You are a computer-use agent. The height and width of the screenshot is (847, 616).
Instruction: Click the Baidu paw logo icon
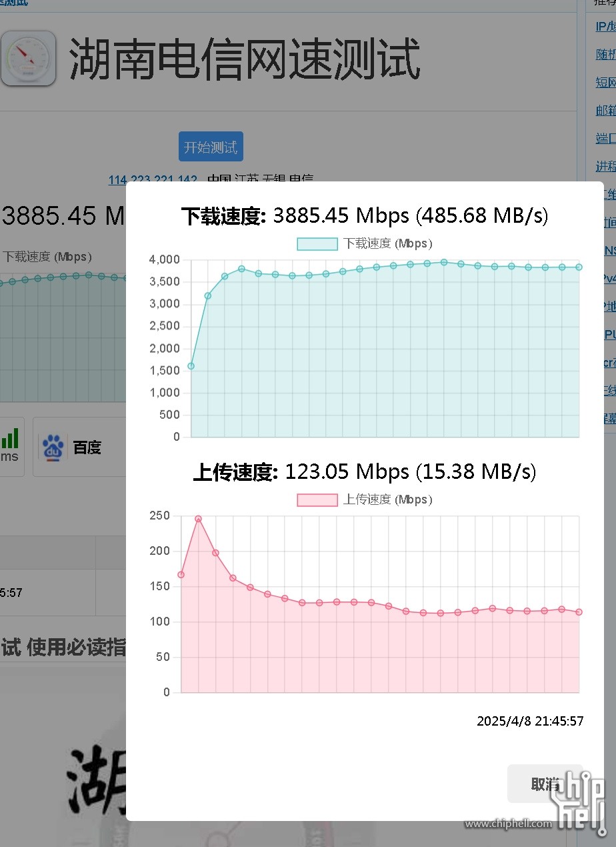53,447
